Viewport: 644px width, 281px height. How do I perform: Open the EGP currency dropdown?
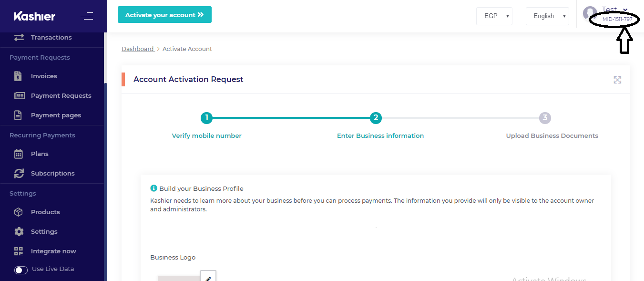494,16
